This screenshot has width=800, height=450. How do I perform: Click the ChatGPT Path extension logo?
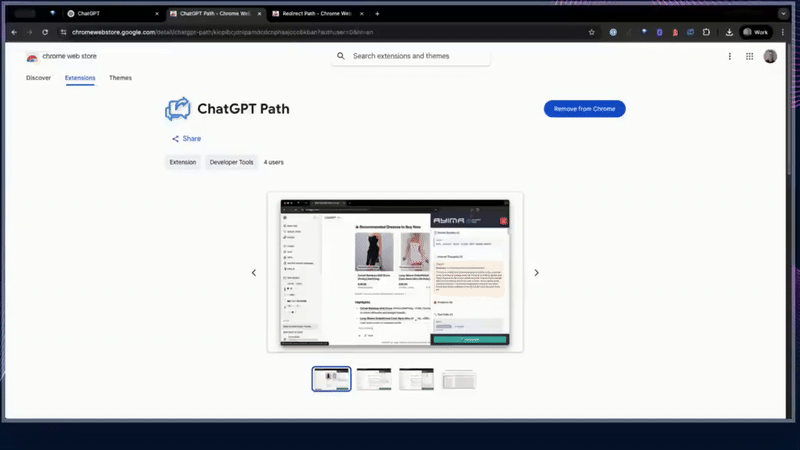(x=178, y=109)
